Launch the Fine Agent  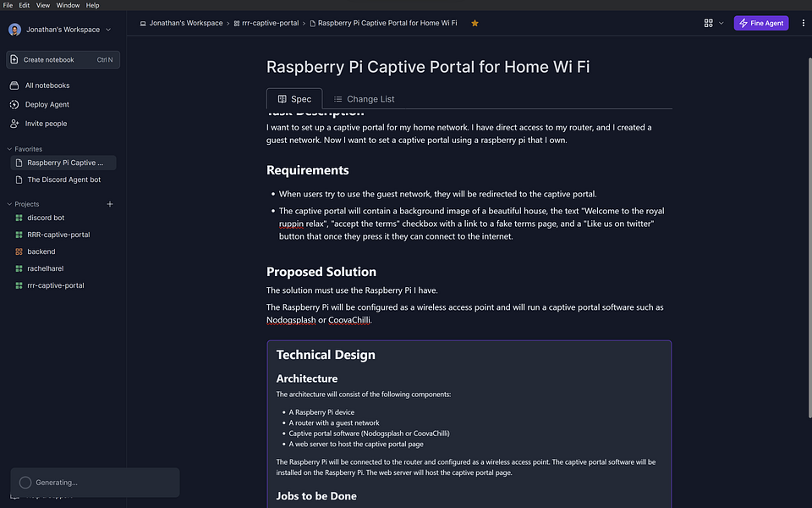760,24
